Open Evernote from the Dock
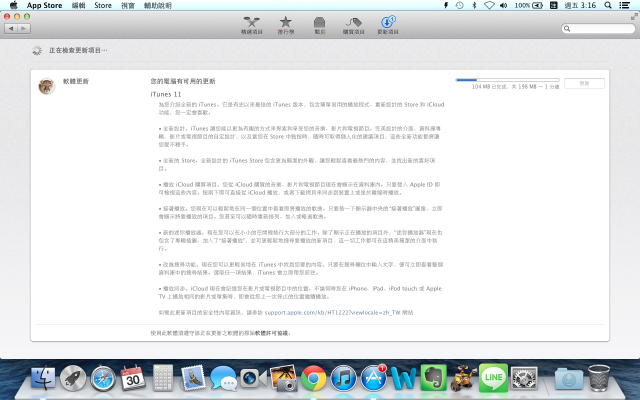This screenshot has height=400, width=640. (x=433, y=378)
